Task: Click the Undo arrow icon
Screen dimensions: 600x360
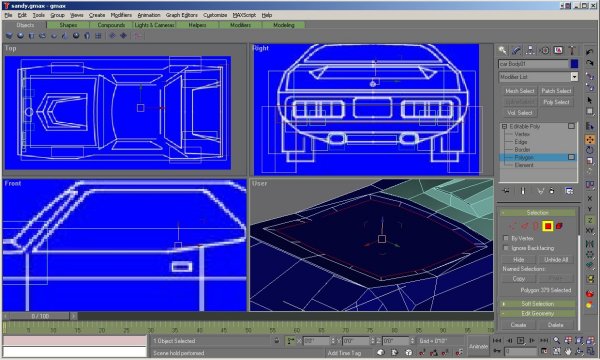Action: [x=589, y=52]
